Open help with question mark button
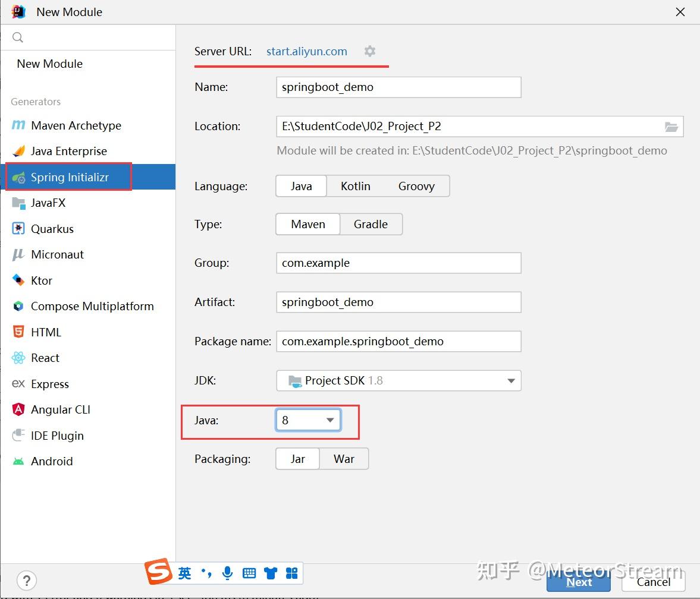 [26, 580]
